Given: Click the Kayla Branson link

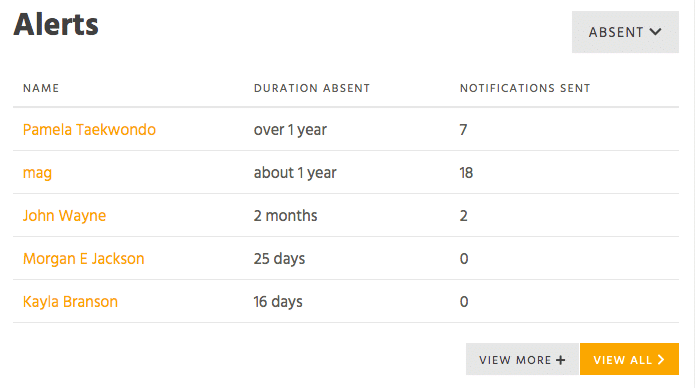Looking at the screenshot, I should 70,302.
